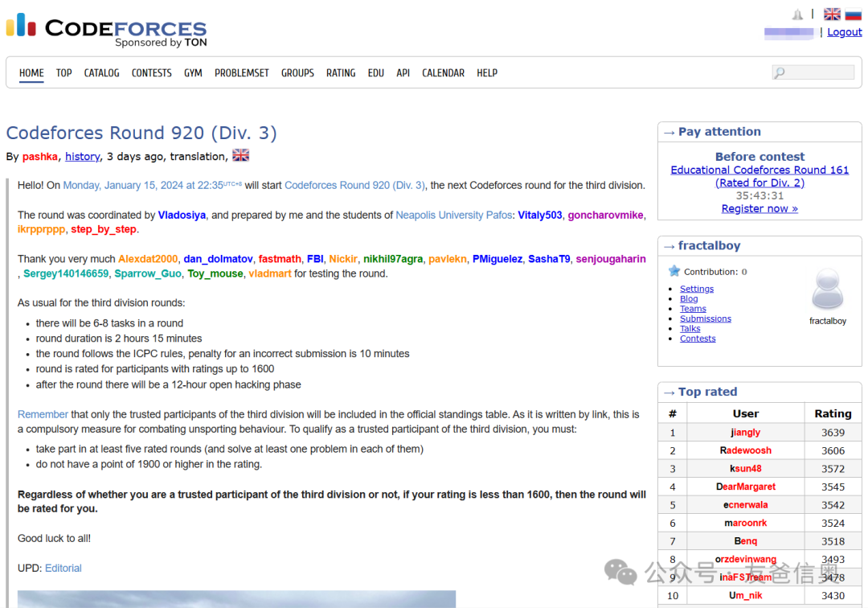Open the Settings link in sidebar
The image size is (868, 608).
(x=696, y=289)
